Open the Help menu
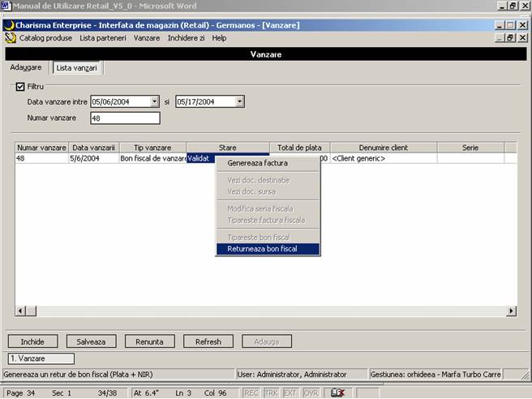532x399 pixels. 219,38
